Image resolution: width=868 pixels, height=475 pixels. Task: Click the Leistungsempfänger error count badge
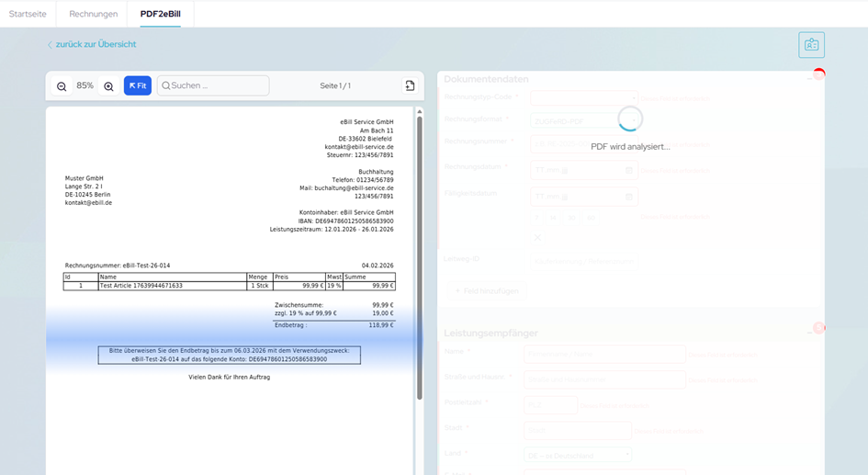818,328
